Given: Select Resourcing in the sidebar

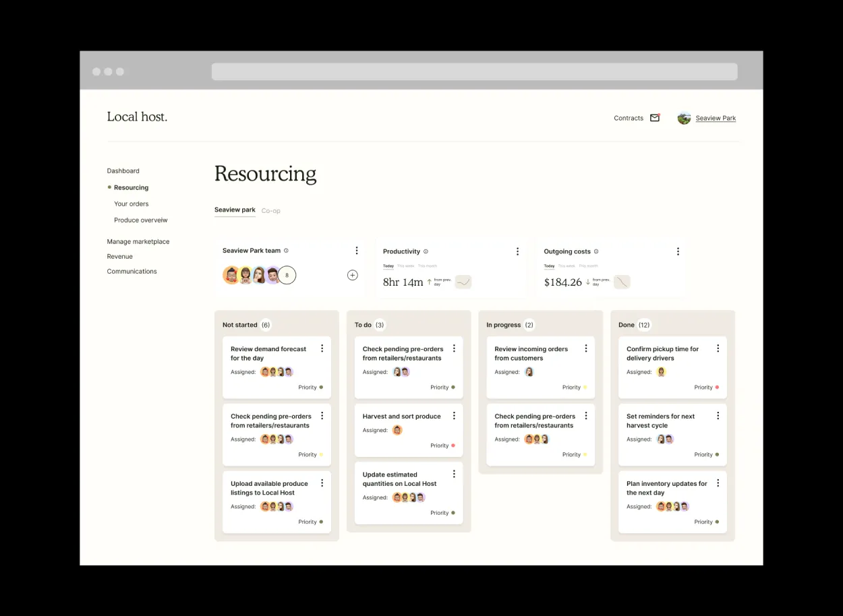Looking at the screenshot, I should tap(131, 188).
